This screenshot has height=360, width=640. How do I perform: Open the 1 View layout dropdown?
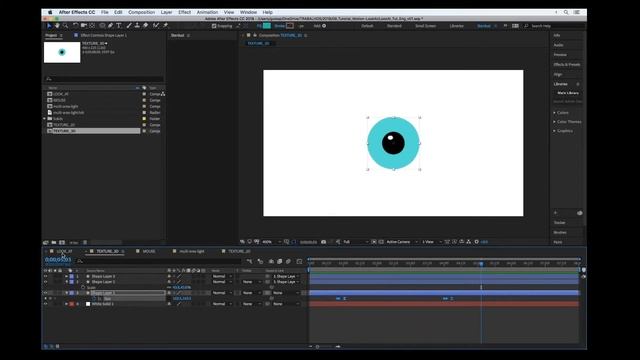[x=432, y=242]
